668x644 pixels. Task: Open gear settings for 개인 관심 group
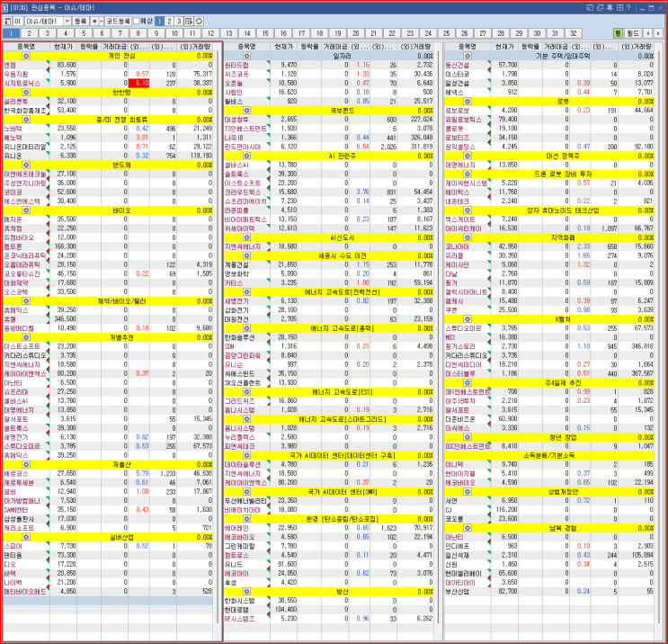(26, 56)
